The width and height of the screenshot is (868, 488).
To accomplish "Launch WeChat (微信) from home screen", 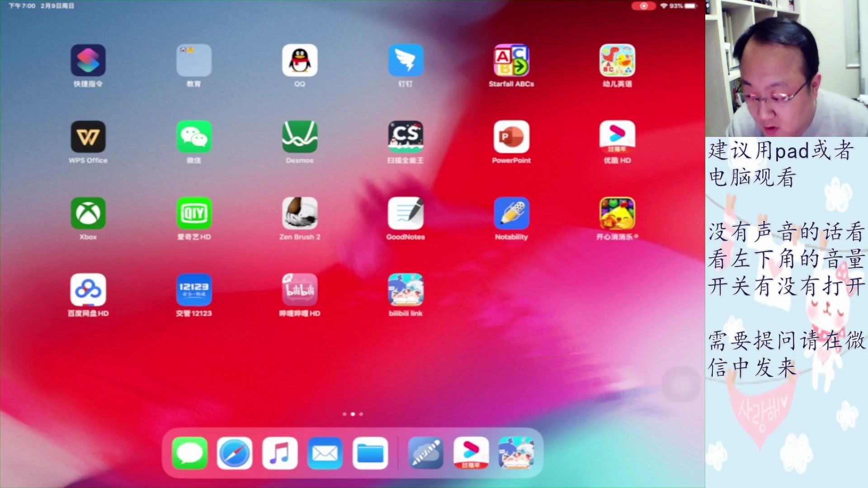I will tap(194, 137).
